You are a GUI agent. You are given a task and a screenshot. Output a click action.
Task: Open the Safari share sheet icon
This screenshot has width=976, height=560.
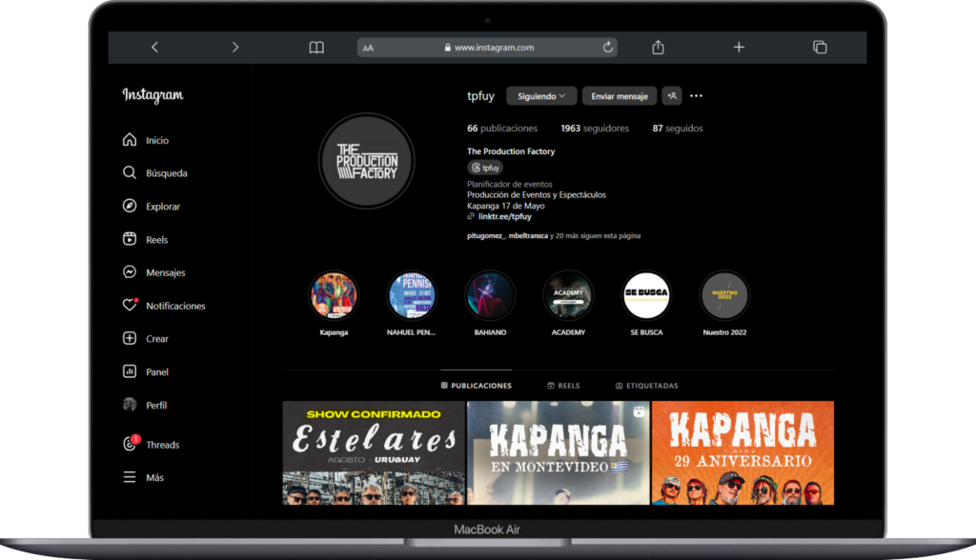pos(658,48)
